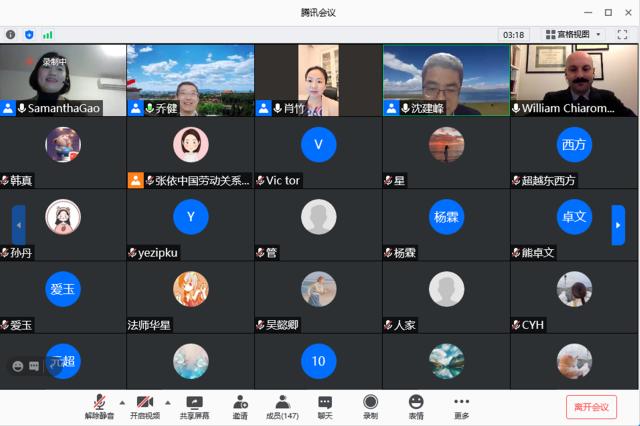
Task: Go to previous page of participants
Action: [x=18, y=226]
